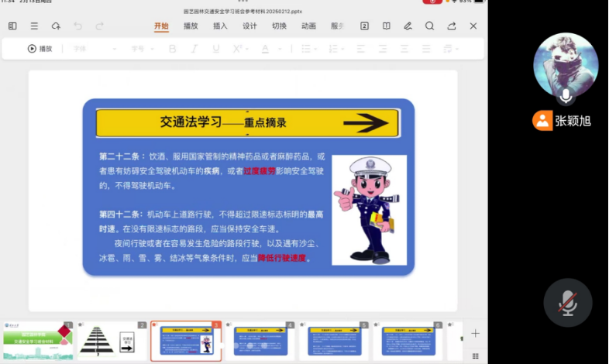This screenshot has height=364, width=609.
Task: Open the font color dropdown arrow
Action: pyautogui.click(x=278, y=49)
